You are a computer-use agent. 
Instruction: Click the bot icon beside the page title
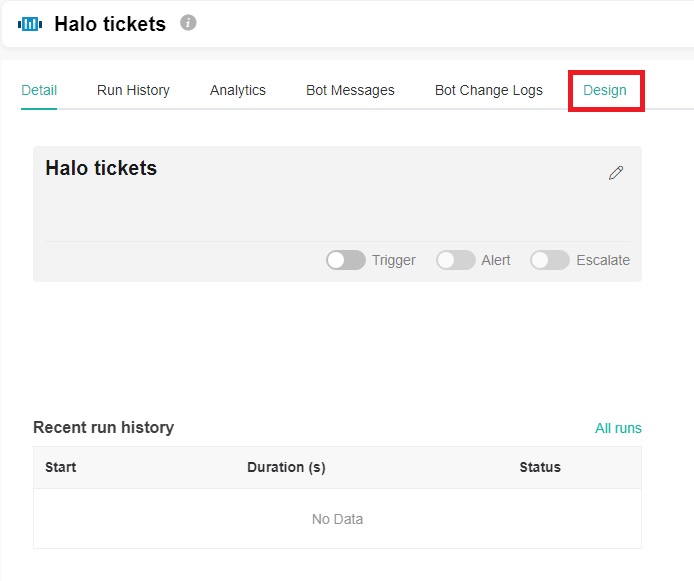pyautogui.click(x=30, y=24)
